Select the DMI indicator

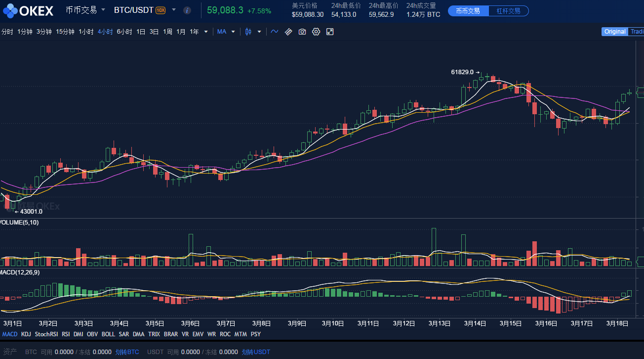click(x=78, y=334)
